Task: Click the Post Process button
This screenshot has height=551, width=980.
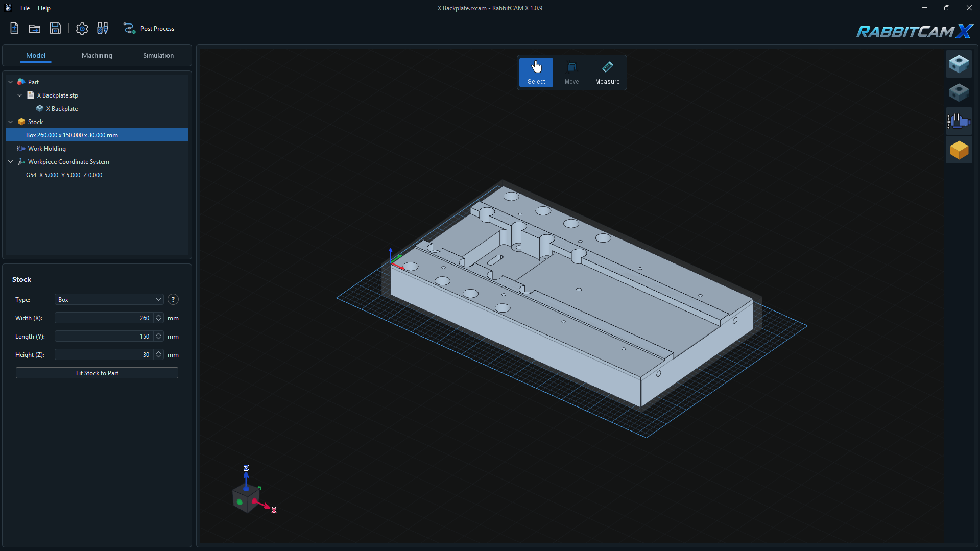Action: [149, 29]
